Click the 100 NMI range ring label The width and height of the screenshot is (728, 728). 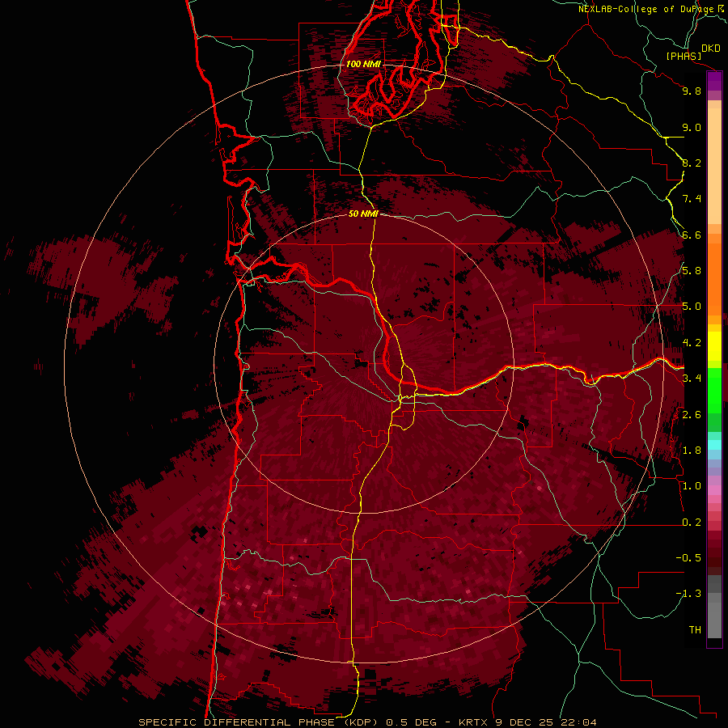tap(363, 64)
